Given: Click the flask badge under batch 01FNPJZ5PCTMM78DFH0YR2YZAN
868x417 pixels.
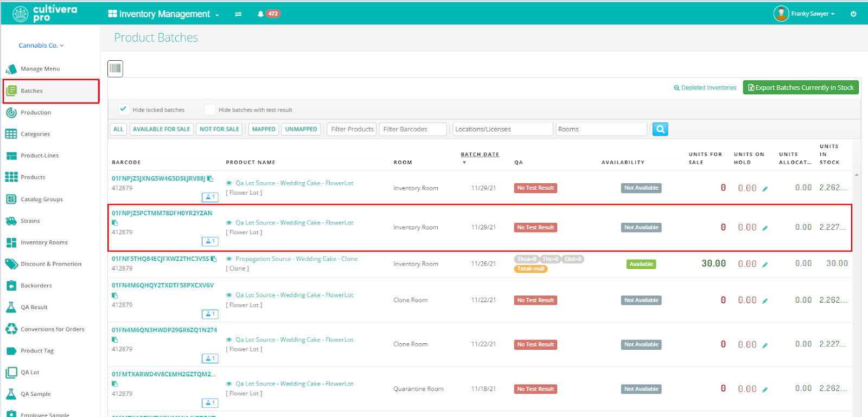Looking at the screenshot, I should click(210, 241).
